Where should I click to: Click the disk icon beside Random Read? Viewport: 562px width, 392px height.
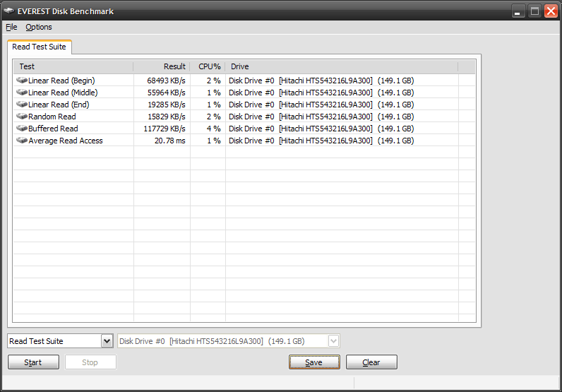click(22, 117)
